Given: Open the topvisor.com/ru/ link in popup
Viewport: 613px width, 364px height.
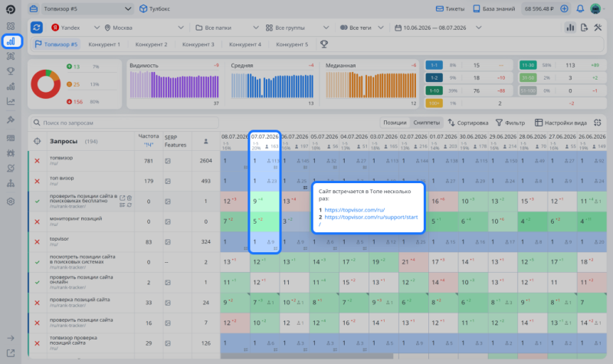Looking at the screenshot, I should coord(355,210).
